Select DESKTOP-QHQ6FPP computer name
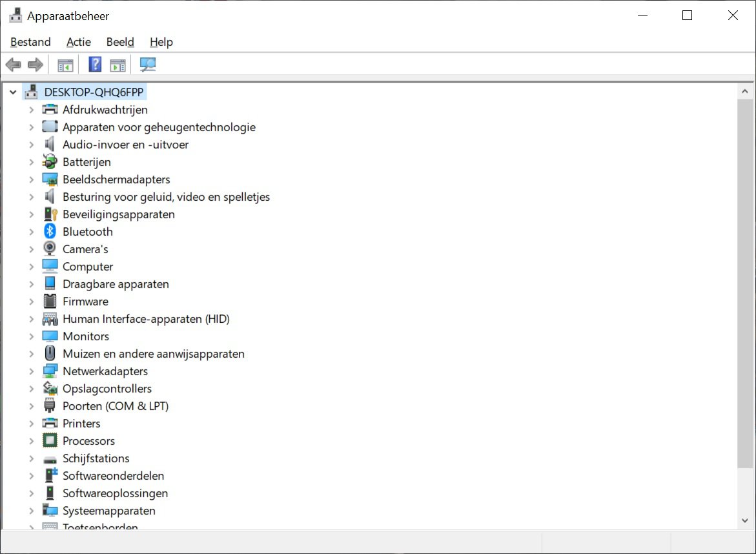The image size is (756, 554). 94,92
